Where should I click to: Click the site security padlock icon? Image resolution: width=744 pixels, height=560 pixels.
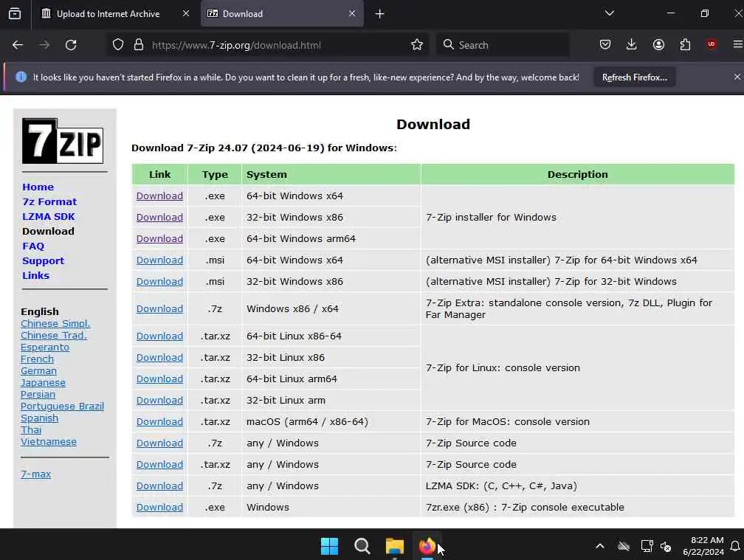click(139, 44)
